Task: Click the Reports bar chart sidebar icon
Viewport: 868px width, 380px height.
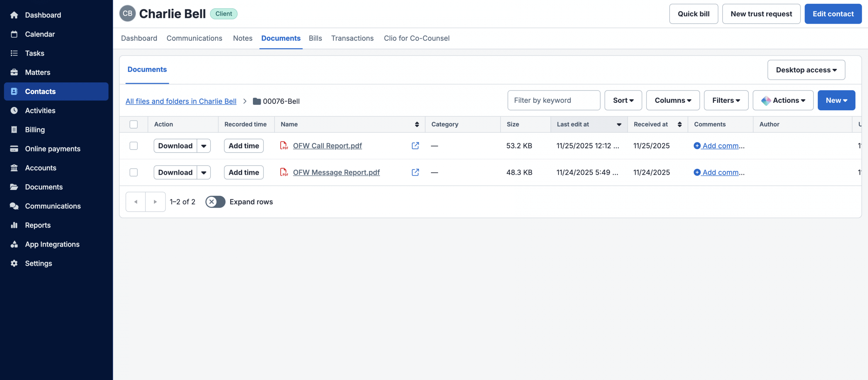Action: click(14, 225)
